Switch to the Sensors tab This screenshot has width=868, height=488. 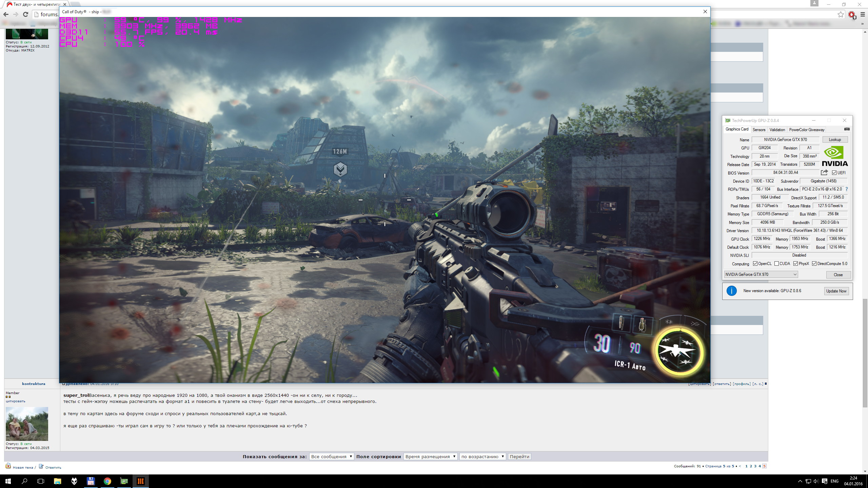point(759,130)
